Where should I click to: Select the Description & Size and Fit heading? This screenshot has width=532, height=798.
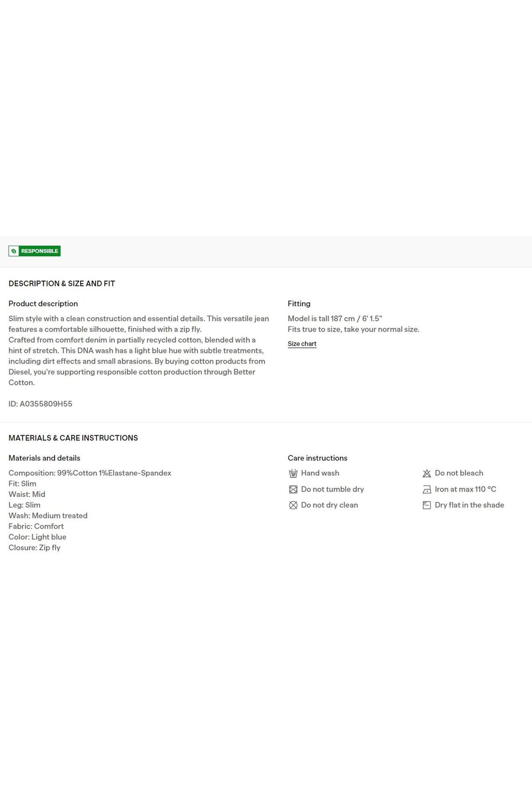point(62,283)
